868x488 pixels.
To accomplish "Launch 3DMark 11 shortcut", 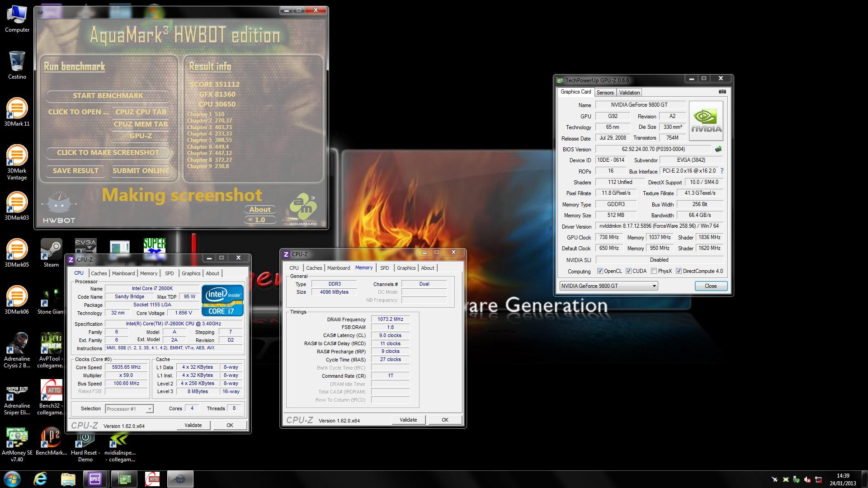I will (x=17, y=113).
